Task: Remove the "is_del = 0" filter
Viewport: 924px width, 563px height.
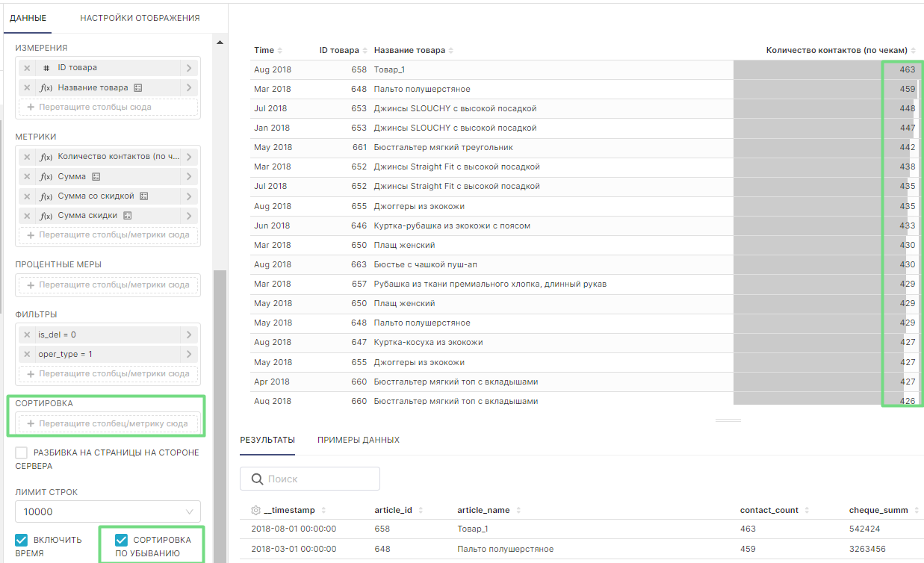Action: click(27, 335)
